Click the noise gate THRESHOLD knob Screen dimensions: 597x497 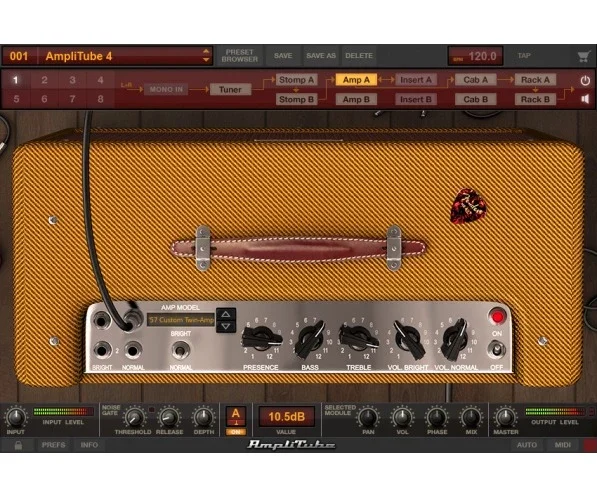134,418
